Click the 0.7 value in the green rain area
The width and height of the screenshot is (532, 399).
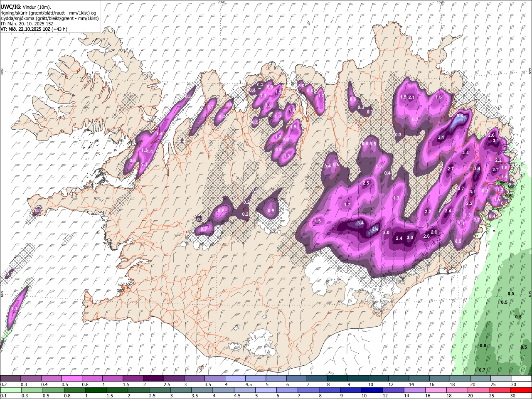(x=482, y=370)
